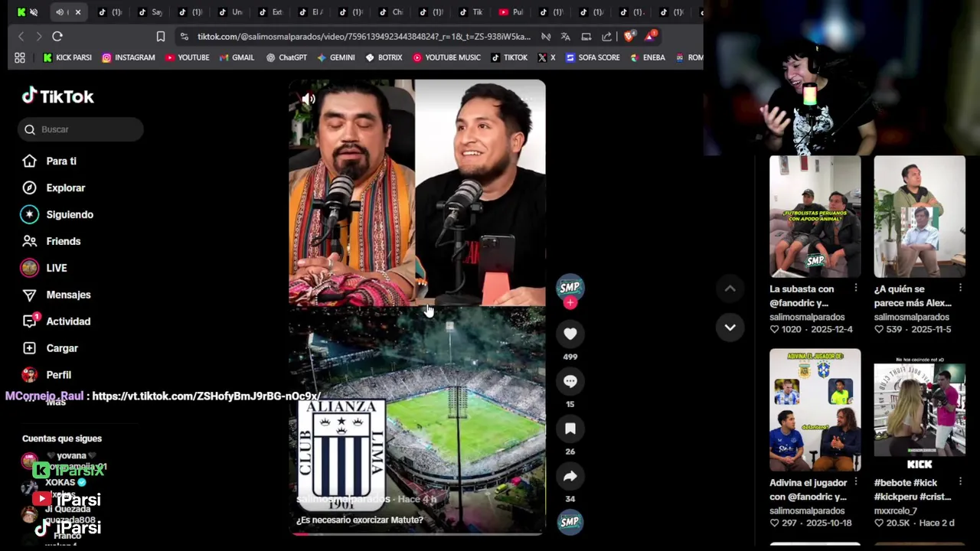Open SOFA SCORE bookmark

tap(593, 57)
